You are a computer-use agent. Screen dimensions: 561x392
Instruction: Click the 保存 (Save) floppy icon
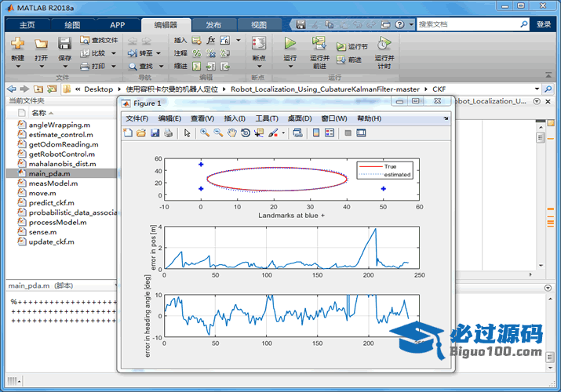point(65,44)
